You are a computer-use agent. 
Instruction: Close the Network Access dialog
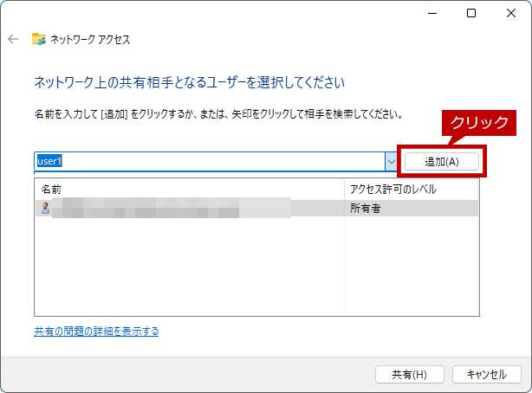[x=511, y=13]
